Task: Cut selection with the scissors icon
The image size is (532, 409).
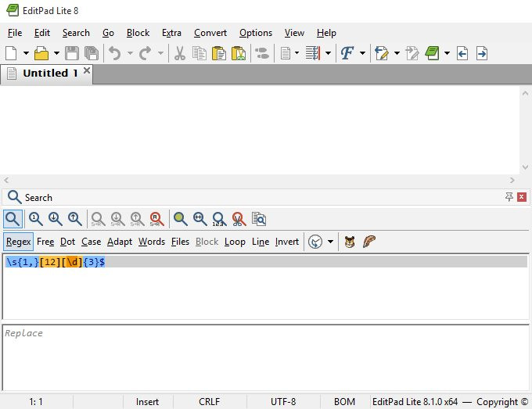Action: [x=179, y=53]
